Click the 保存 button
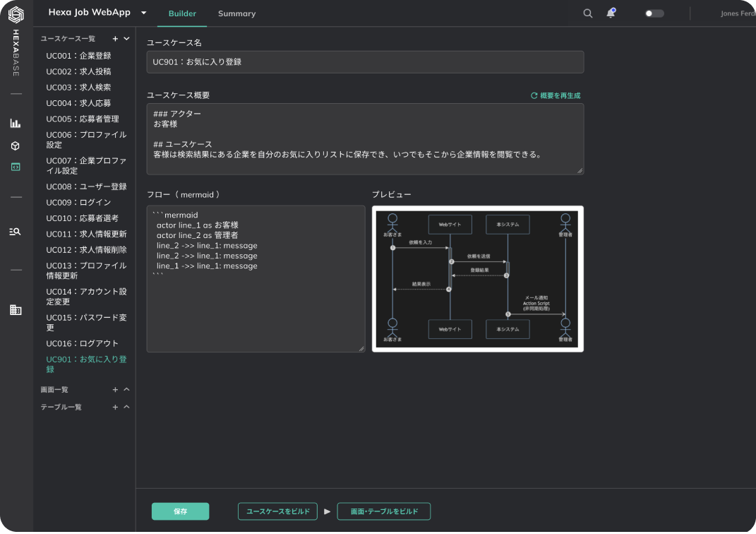Screen dimensions: 756x534 click(180, 511)
